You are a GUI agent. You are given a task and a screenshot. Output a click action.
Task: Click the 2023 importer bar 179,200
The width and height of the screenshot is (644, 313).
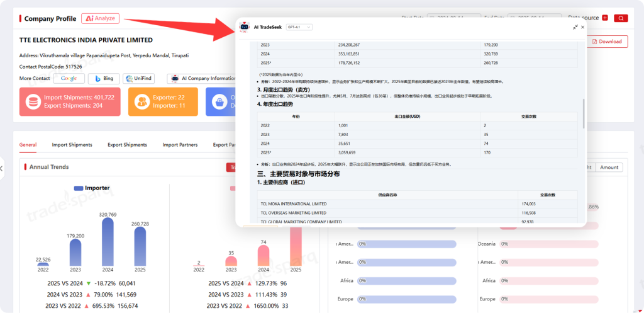pyautogui.click(x=75, y=252)
